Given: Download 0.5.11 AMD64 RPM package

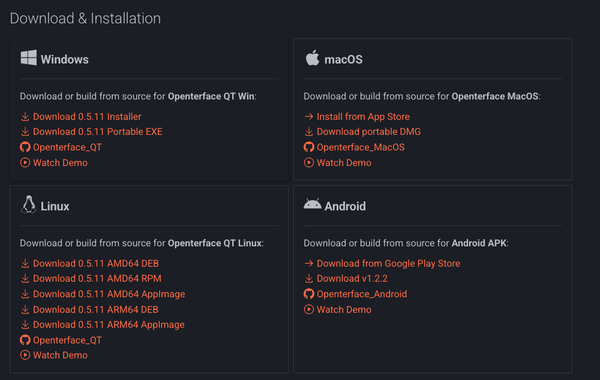Looking at the screenshot, I should click(97, 279).
